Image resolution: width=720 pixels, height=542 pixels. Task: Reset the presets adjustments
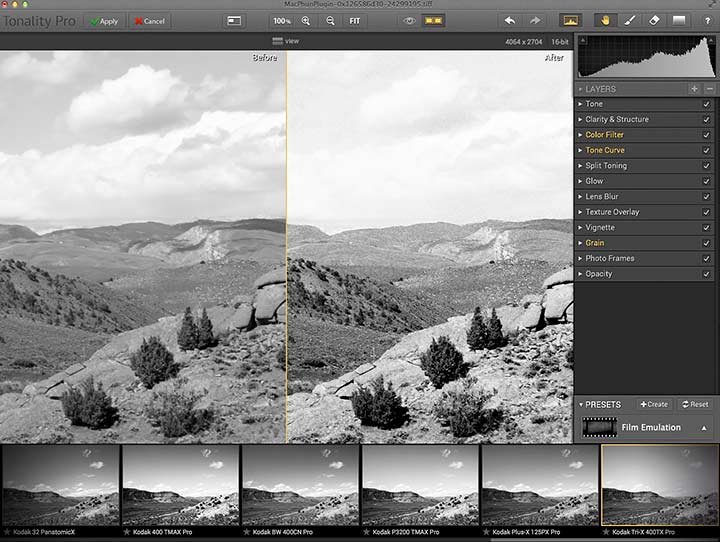pyautogui.click(x=695, y=405)
